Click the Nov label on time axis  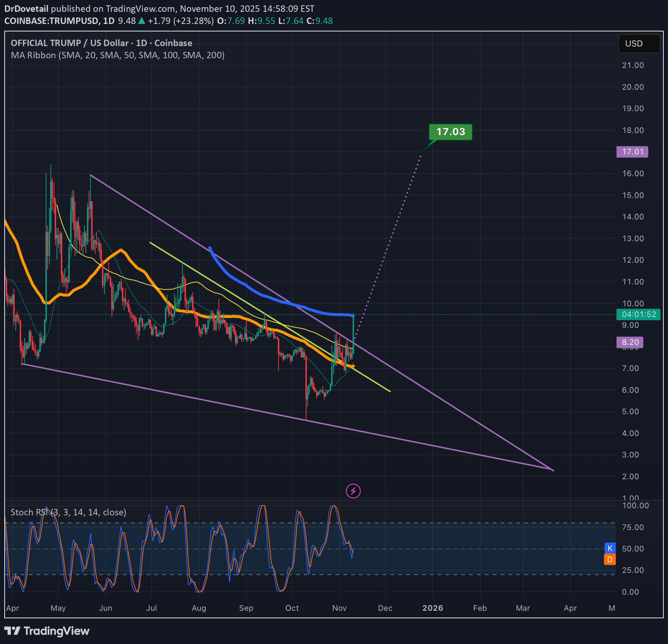coord(339,608)
